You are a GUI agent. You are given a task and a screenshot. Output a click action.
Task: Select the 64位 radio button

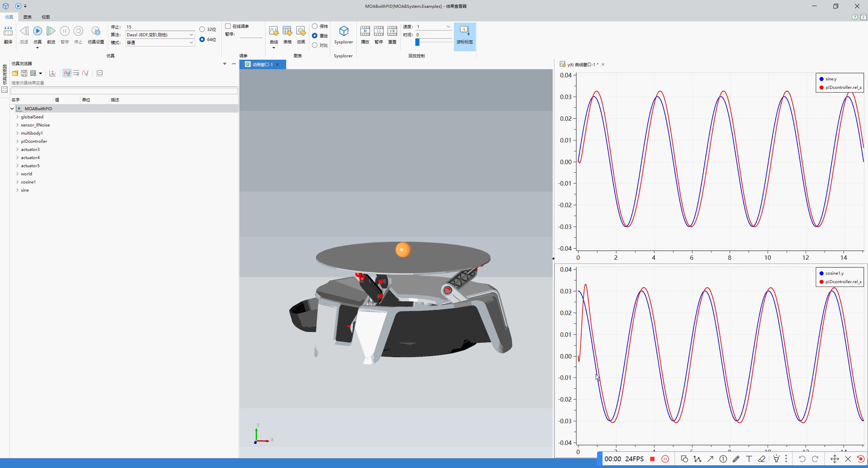click(x=202, y=39)
